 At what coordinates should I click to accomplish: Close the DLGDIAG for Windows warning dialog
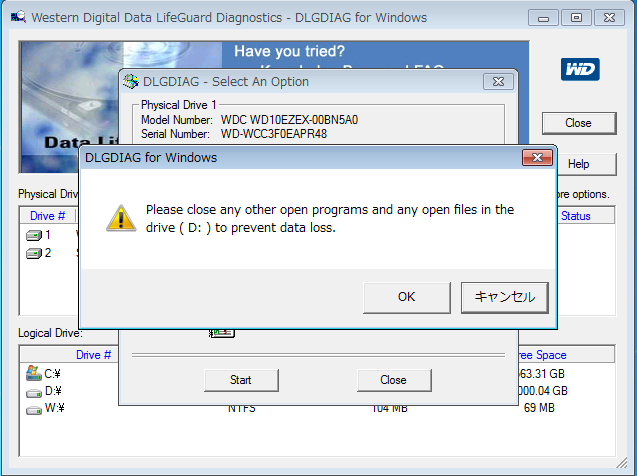[x=537, y=158]
